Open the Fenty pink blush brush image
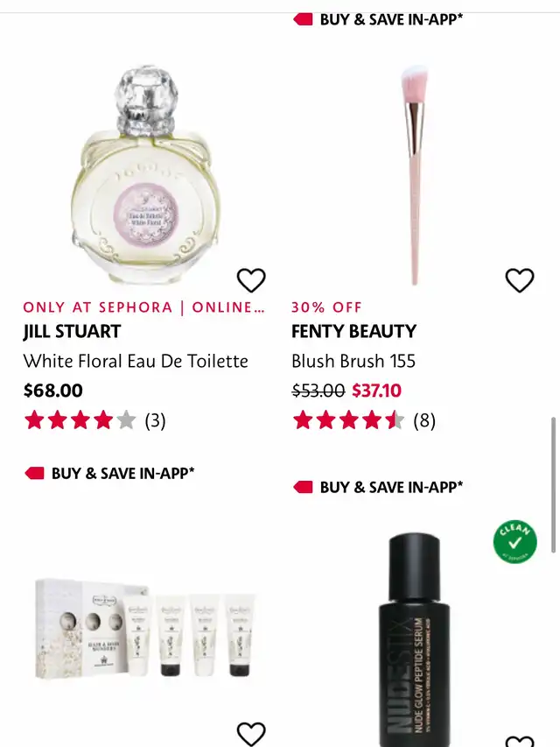This screenshot has width=560, height=747. point(414,175)
